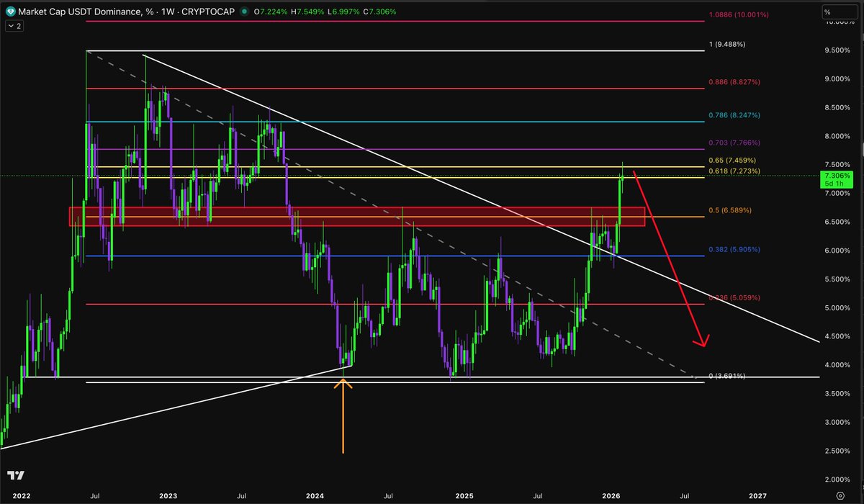This screenshot has height=504, width=864.
Task: Click 2027 on the time axis
Action: tap(757, 496)
